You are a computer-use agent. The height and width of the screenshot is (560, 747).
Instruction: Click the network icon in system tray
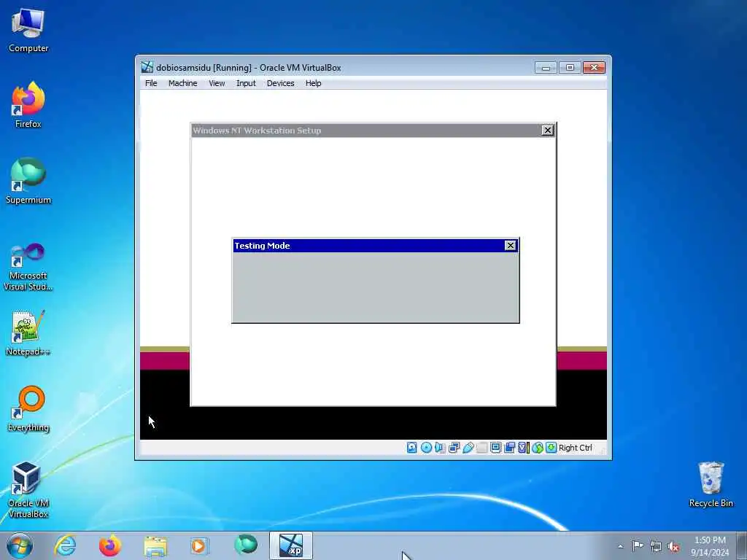pyautogui.click(x=656, y=546)
